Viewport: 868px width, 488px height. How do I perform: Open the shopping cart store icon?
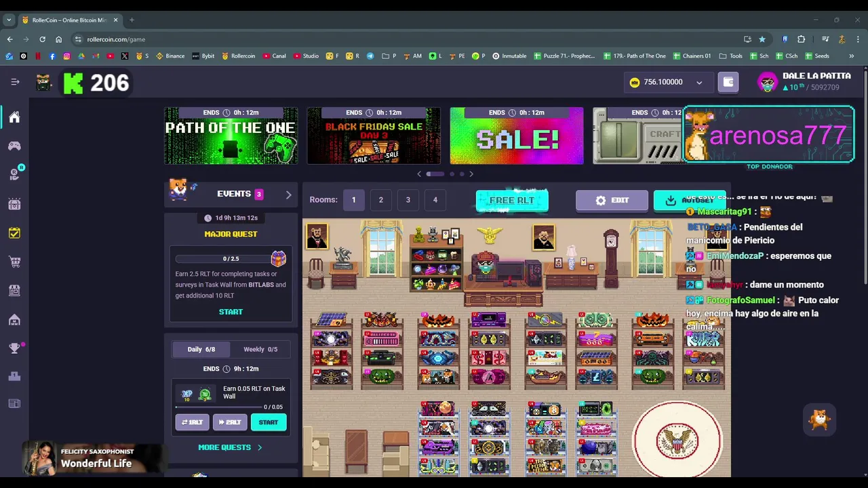[14, 262]
